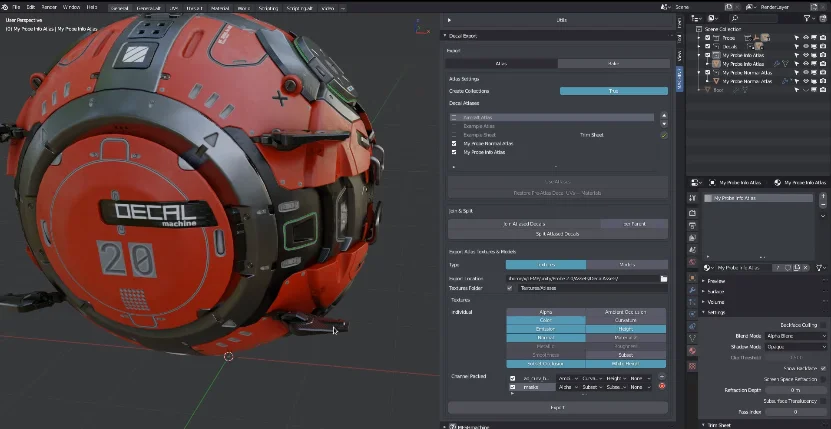The image size is (831, 429).
Task: Open the Help menu
Action: tap(92, 7)
